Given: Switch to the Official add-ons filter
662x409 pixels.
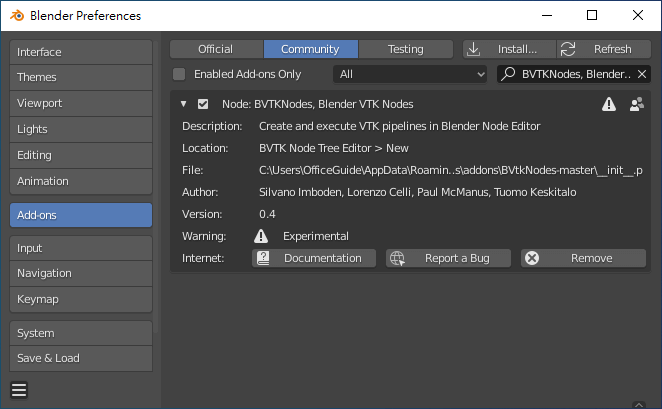Looking at the screenshot, I should 216,49.
